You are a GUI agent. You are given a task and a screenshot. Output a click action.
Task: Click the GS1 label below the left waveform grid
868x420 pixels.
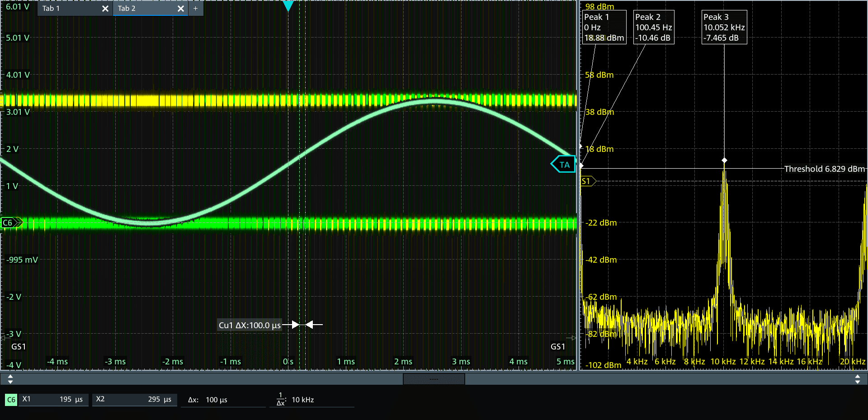(18, 346)
